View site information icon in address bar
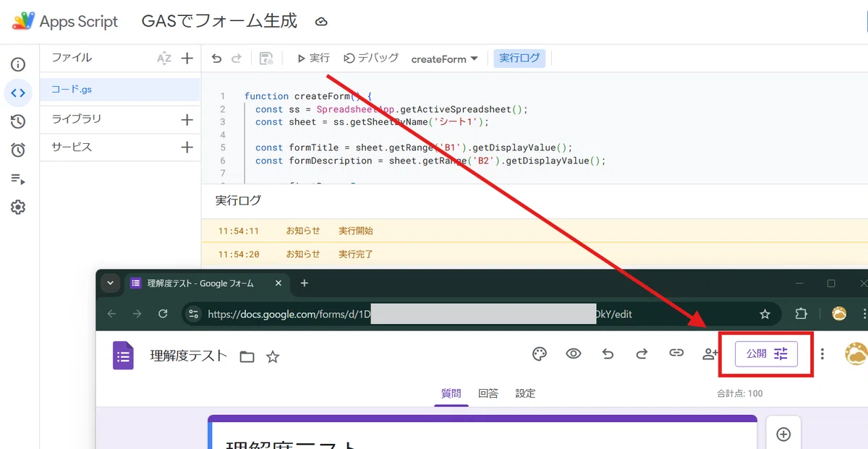 [193, 314]
